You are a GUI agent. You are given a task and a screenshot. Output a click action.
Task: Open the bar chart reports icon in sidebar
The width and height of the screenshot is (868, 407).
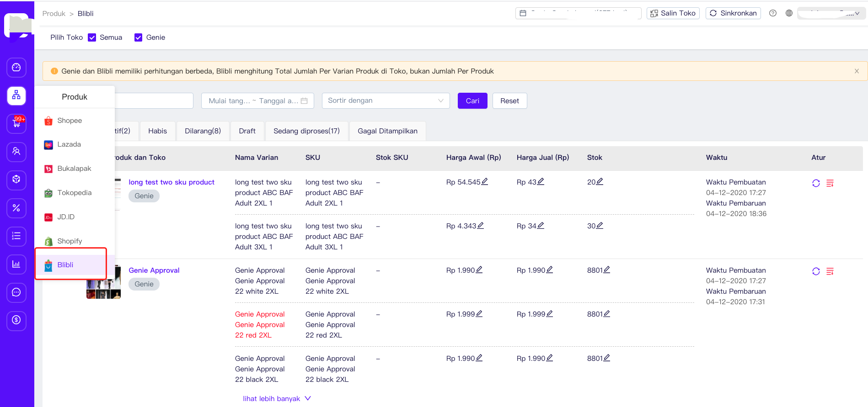(16, 264)
